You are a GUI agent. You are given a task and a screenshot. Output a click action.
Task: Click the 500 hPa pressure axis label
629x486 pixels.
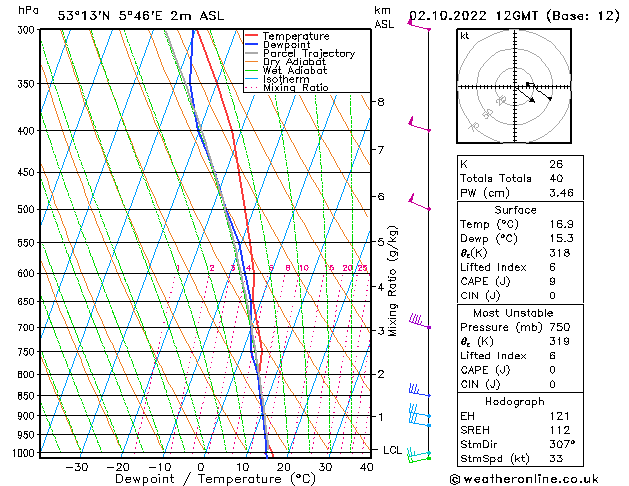click(27, 209)
